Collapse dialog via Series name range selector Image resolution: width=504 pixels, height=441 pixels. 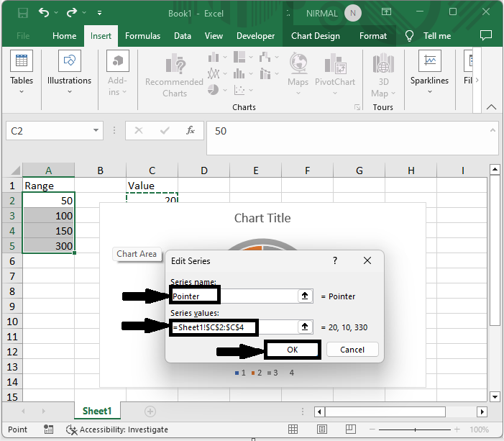[x=305, y=296]
